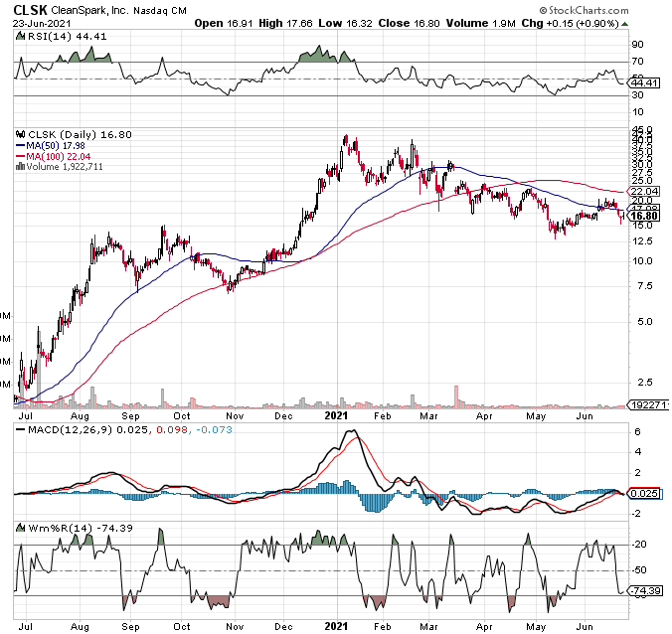Click the CLSK ticker symbol in the header
672x634 pixels.
[x=30, y=10]
